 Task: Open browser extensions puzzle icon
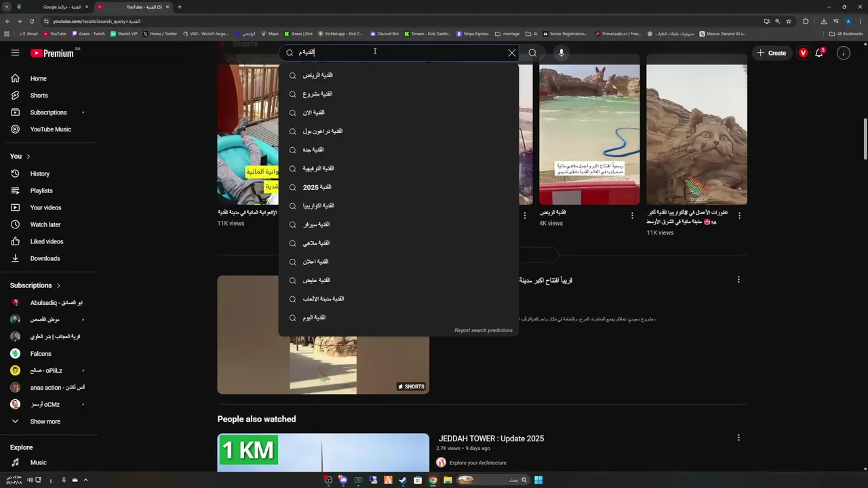(x=806, y=21)
